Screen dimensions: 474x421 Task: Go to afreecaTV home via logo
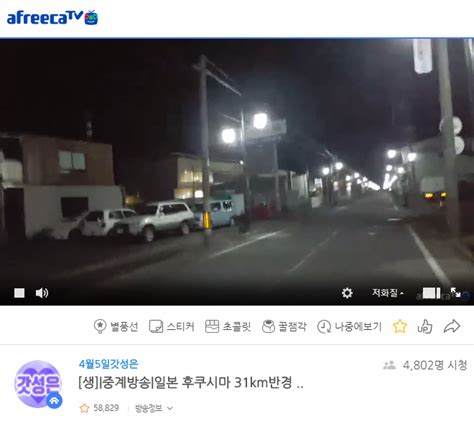(52, 17)
